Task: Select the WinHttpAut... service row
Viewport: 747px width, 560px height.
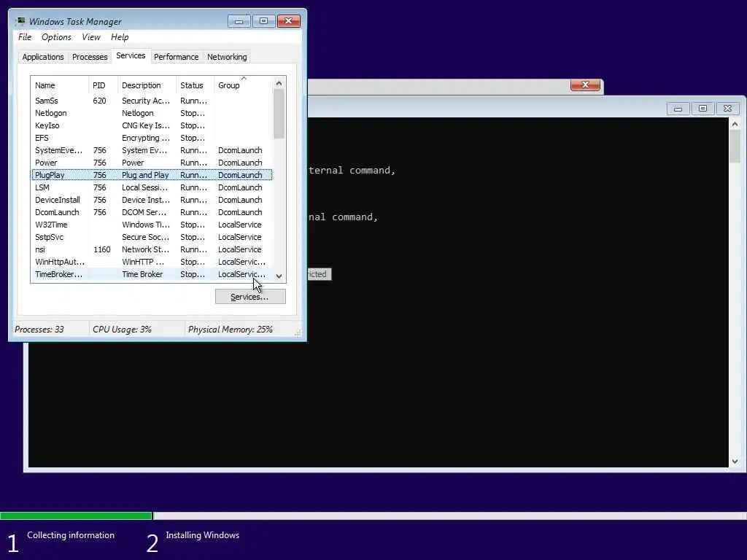Action: (x=152, y=262)
